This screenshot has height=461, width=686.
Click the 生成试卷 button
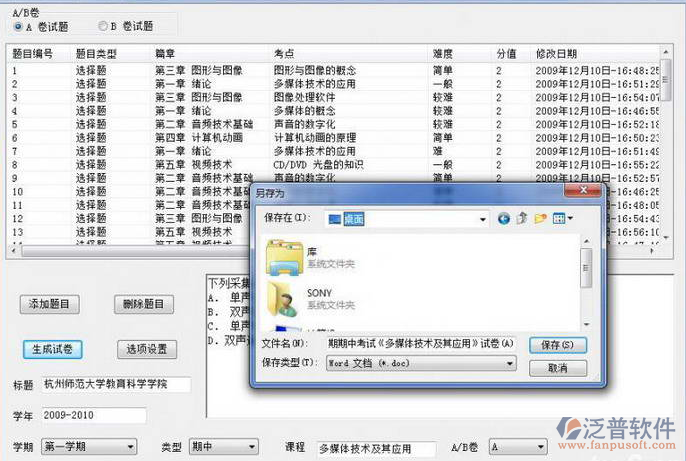(x=52, y=349)
